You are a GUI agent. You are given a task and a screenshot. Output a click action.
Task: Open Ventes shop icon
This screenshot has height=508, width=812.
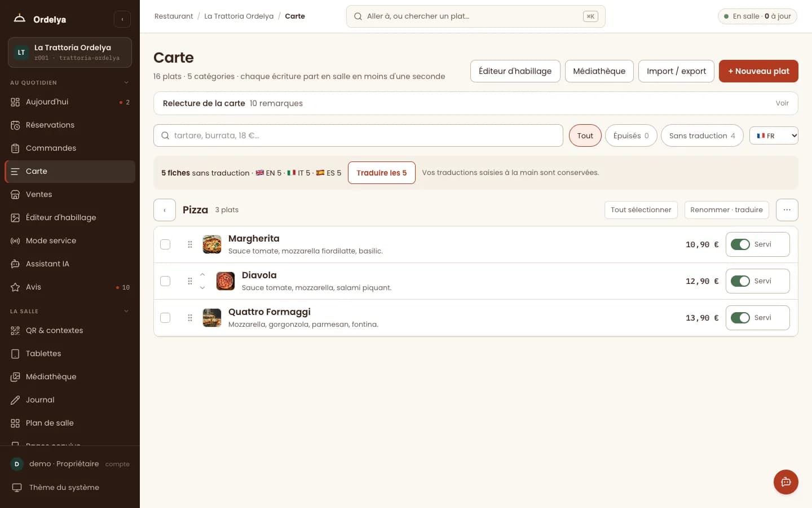(15, 195)
